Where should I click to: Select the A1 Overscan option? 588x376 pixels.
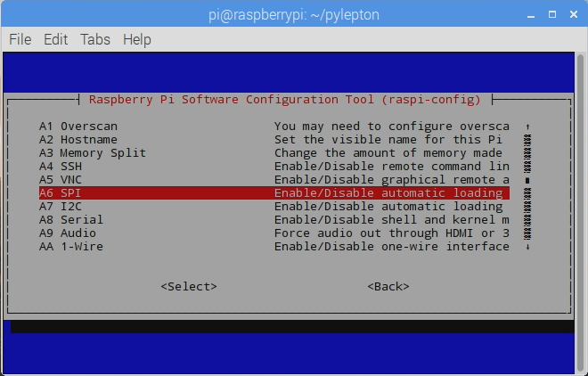[274, 127]
